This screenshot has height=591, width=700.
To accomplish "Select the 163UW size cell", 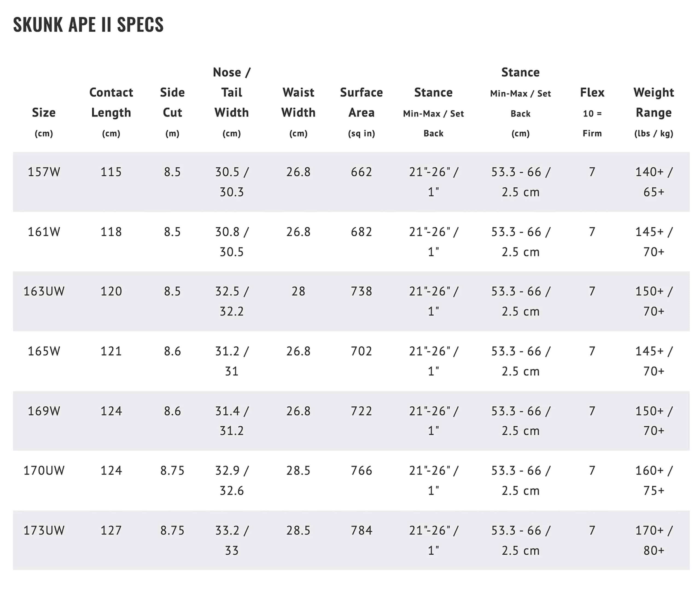I will (x=44, y=291).
